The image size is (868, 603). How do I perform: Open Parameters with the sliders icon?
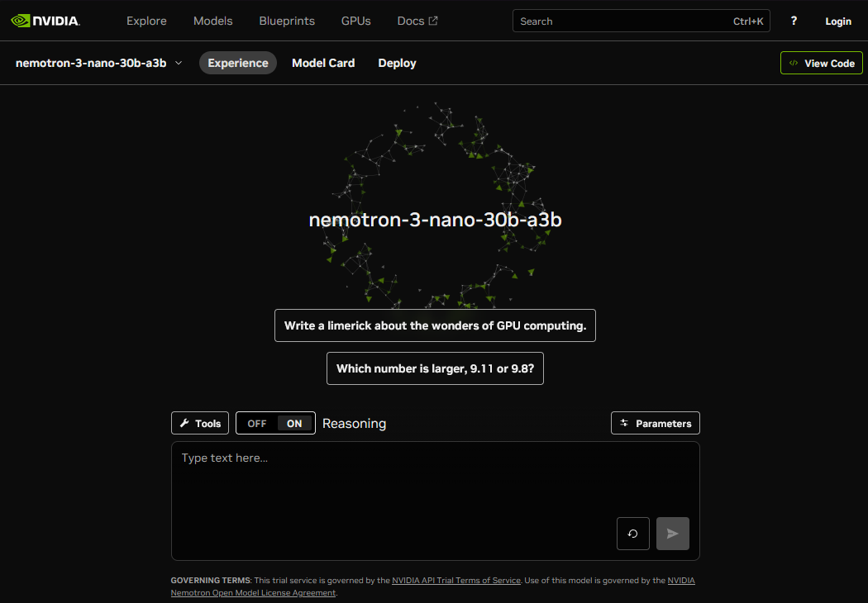click(624, 423)
